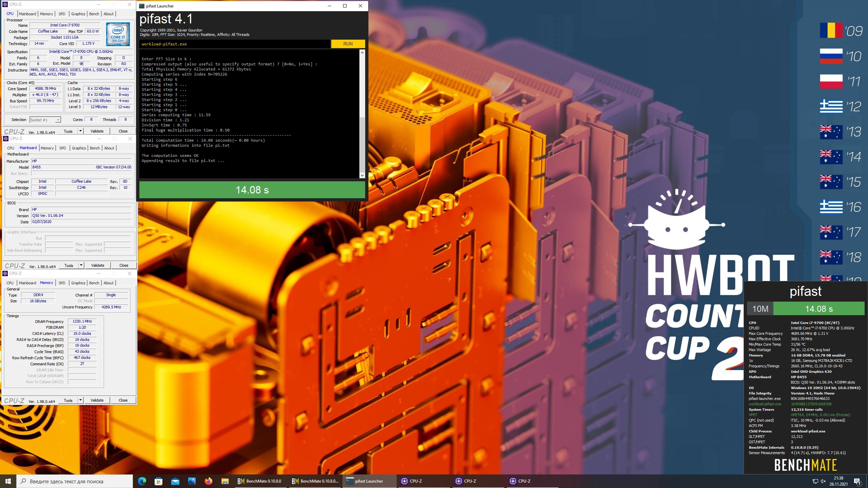868x488 pixels.
Task: Click the BIOS Date value 02/07/2020
Action: click(81, 222)
